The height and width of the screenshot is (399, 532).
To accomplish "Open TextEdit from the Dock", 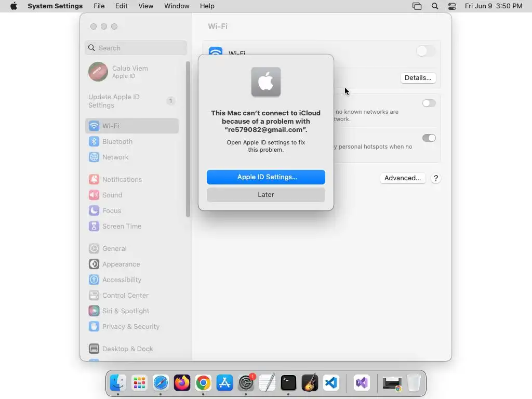I will (x=268, y=383).
